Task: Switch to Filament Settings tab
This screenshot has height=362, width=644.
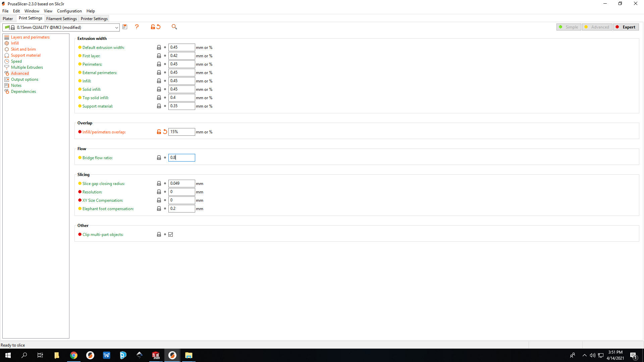Action: coord(61,19)
